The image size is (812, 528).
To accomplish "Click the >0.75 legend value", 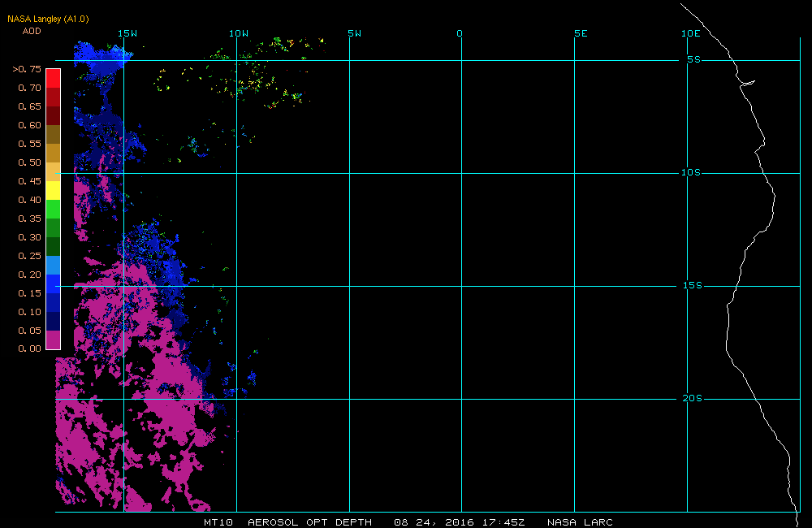I will pyautogui.click(x=27, y=69).
